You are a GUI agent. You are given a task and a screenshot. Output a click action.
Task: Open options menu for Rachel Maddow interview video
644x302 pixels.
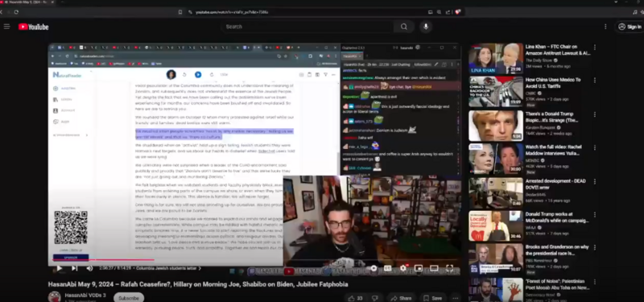pyautogui.click(x=594, y=147)
